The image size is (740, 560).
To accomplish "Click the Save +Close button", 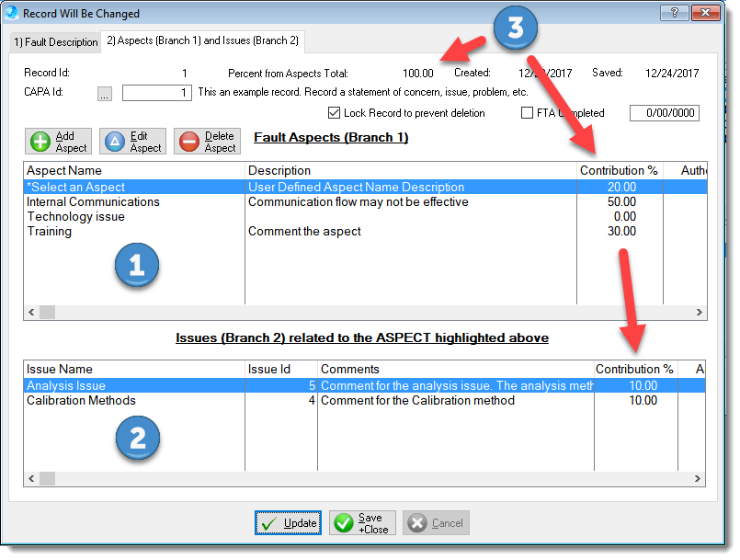I will pos(362,523).
